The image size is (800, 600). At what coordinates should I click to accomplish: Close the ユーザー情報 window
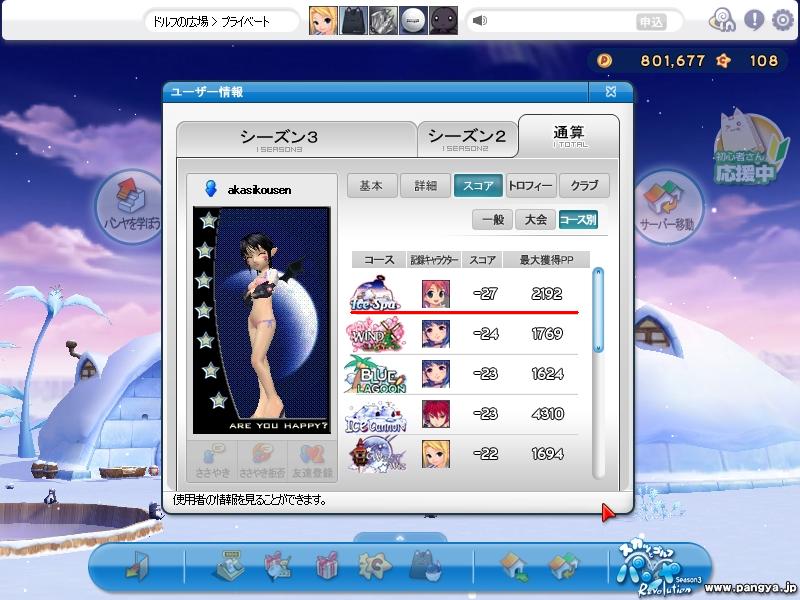coord(611,92)
